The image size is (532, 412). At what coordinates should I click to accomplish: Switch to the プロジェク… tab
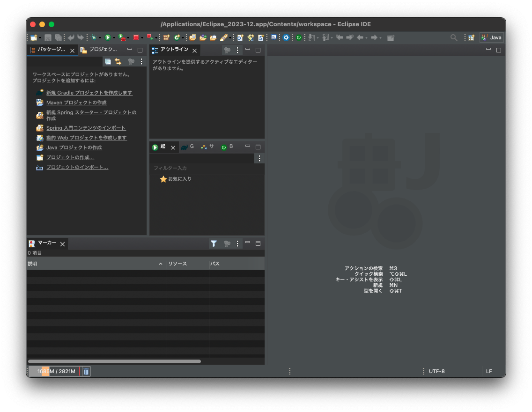point(98,50)
